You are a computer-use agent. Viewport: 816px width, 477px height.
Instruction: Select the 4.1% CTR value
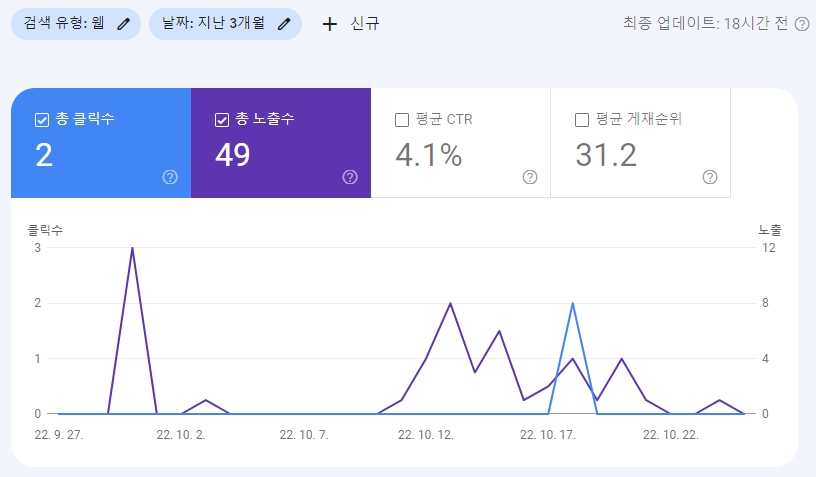[x=429, y=155]
